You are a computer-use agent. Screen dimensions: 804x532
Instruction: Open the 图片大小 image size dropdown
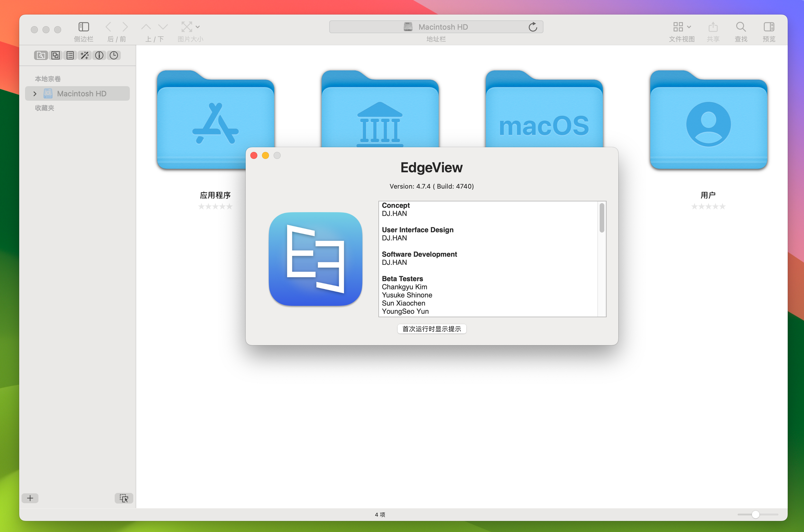coord(190,27)
